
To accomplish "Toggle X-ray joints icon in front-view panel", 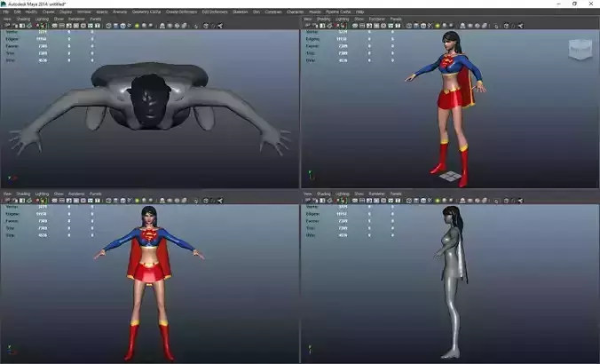I will click(220, 200).
